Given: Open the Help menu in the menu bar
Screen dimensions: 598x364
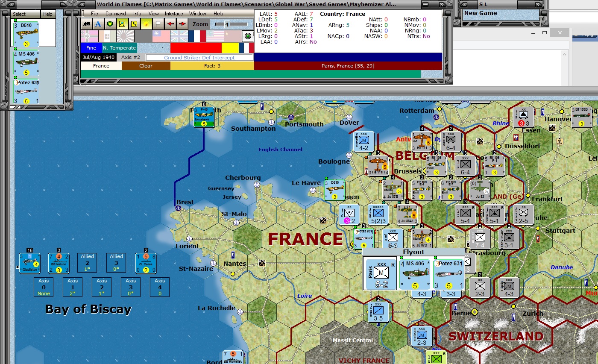Looking at the screenshot, I should [x=218, y=14].
